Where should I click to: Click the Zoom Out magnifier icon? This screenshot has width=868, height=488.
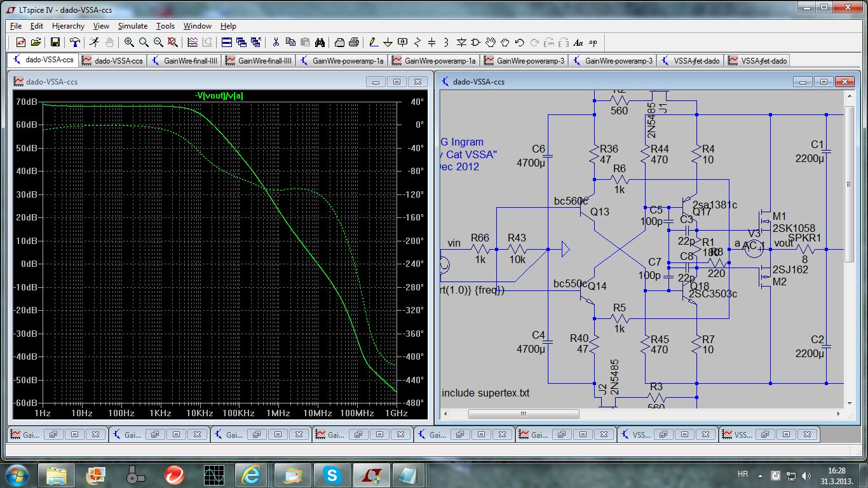tap(158, 43)
